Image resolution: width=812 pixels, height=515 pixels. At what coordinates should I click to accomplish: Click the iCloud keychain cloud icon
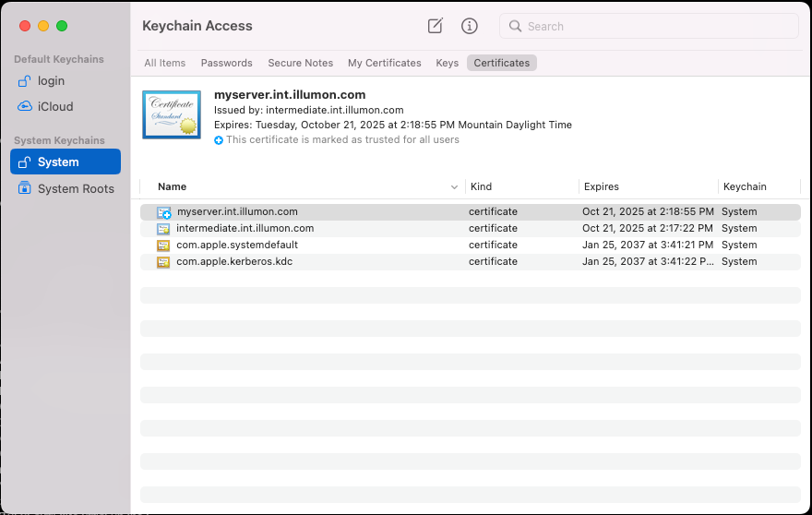tap(24, 106)
